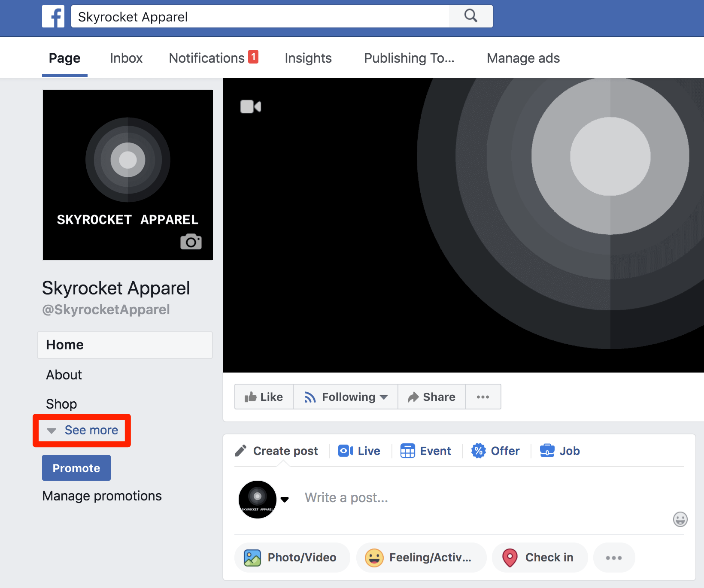Toggle the Like button for the page
The height and width of the screenshot is (588, 704).
click(x=264, y=397)
